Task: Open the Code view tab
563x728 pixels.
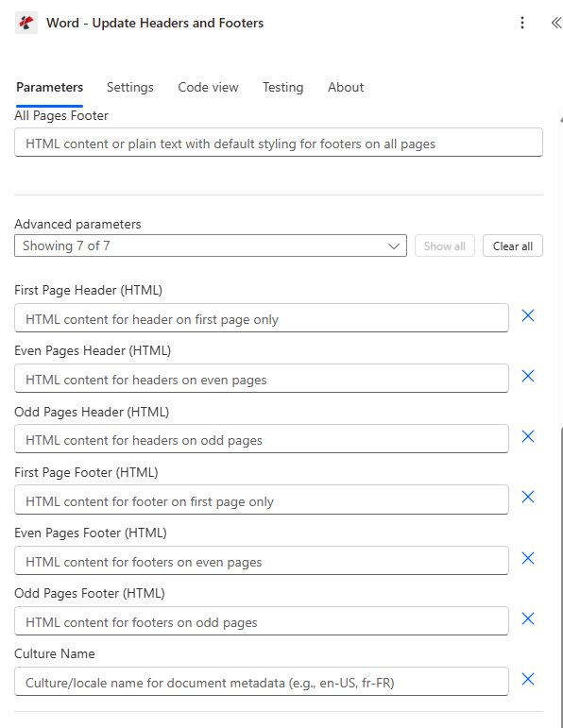Action: tap(208, 87)
